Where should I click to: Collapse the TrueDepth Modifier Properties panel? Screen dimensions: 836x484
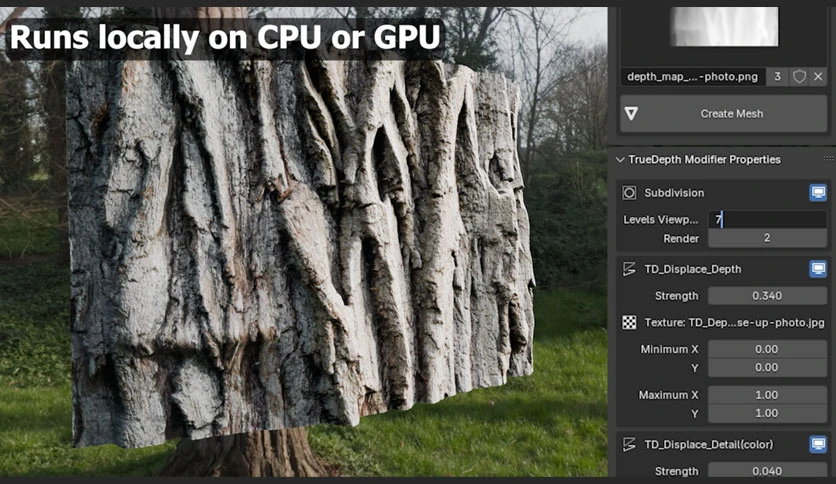(x=620, y=159)
